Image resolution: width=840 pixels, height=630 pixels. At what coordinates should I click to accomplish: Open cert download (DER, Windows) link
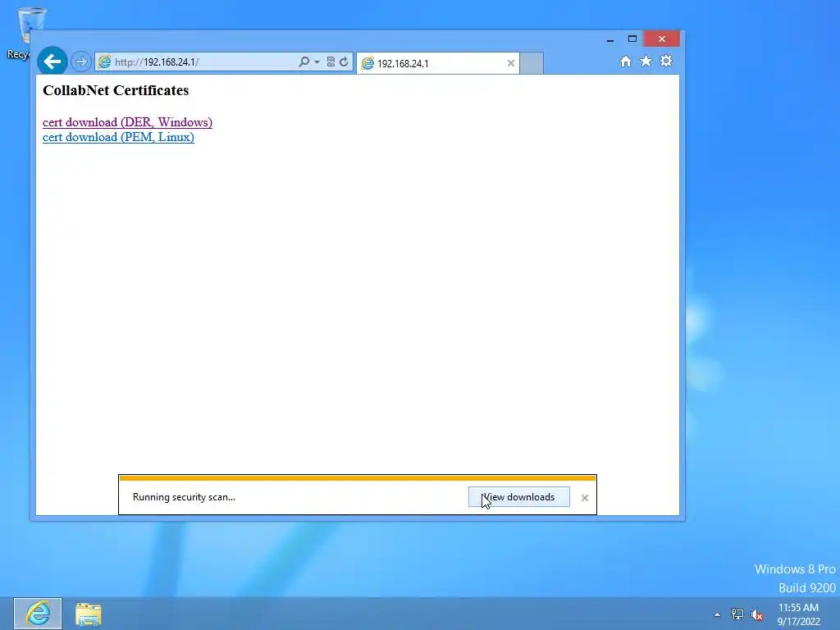127,122
